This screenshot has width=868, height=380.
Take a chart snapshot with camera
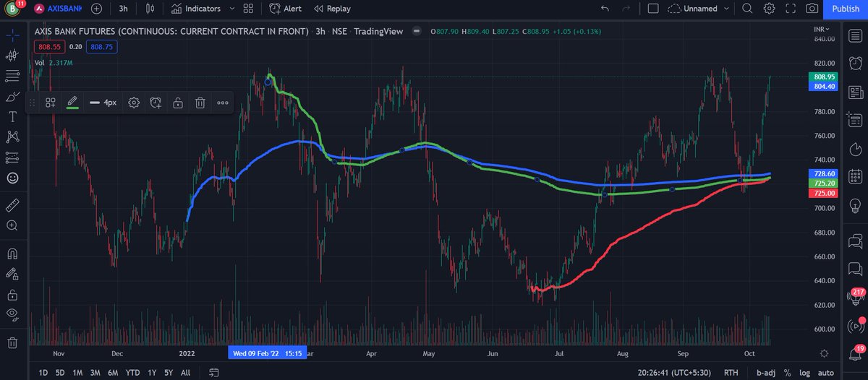click(x=812, y=9)
